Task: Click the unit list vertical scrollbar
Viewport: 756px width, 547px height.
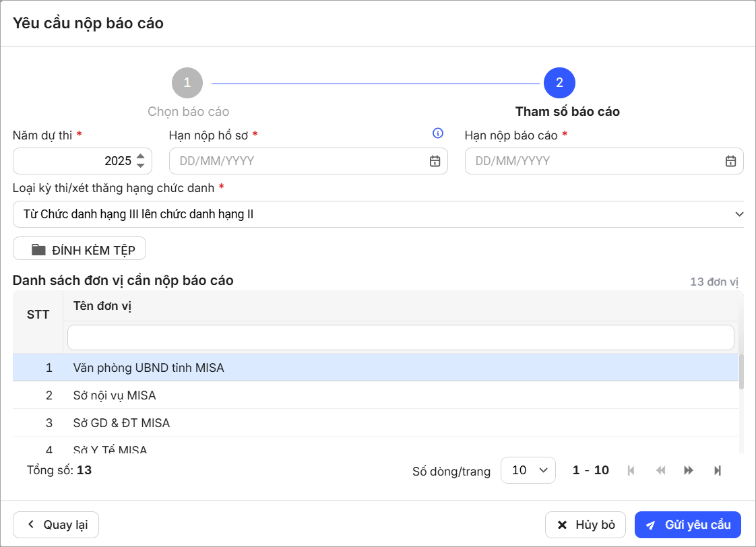Action: pyautogui.click(x=741, y=372)
